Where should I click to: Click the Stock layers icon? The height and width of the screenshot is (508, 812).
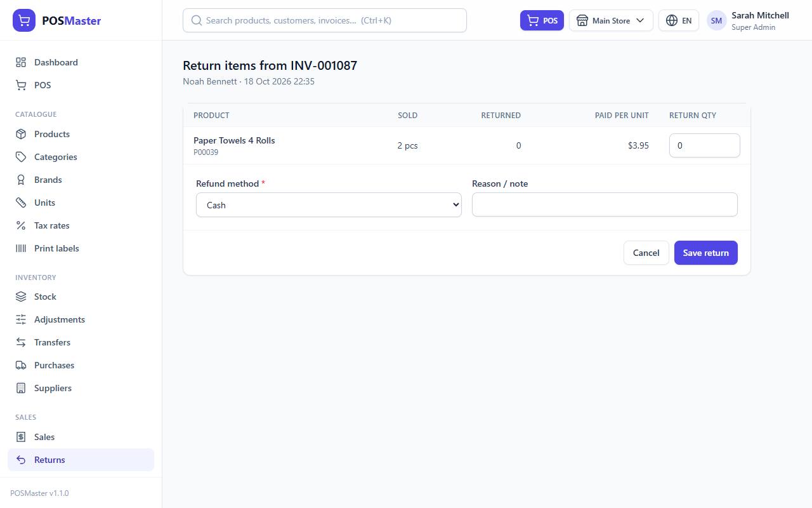click(x=21, y=297)
